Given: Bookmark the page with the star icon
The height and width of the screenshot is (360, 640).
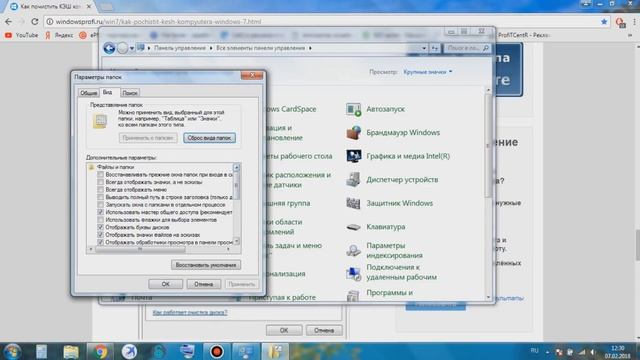Looking at the screenshot, I should click(x=604, y=22).
